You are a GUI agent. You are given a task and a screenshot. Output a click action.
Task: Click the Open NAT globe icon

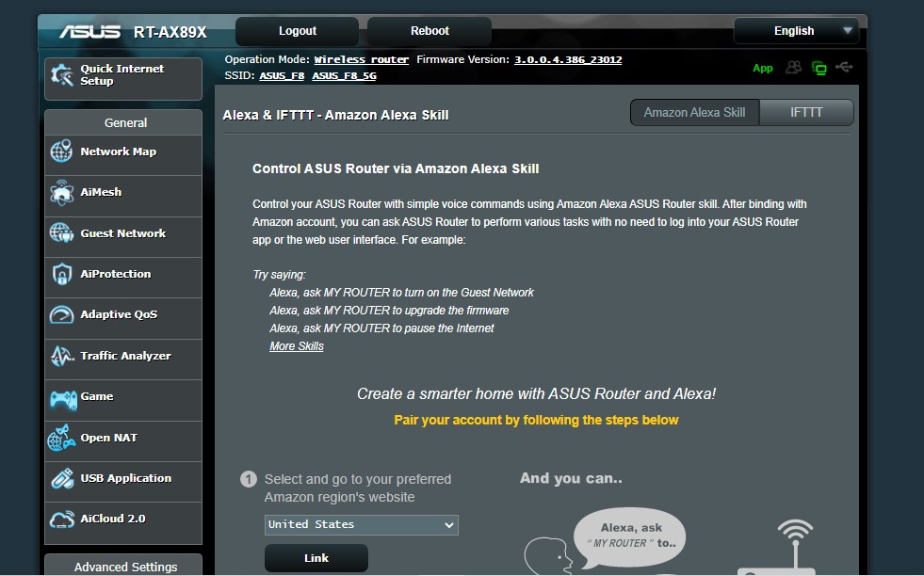(61, 438)
